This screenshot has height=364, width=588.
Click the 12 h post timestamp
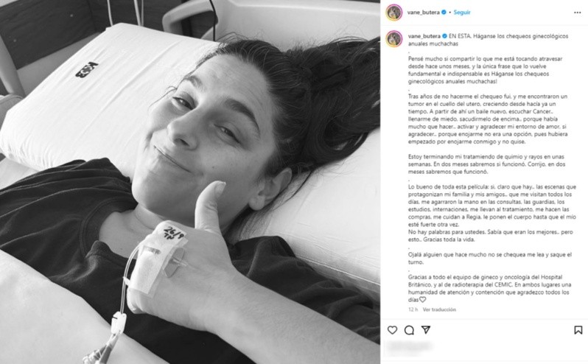[x=413, y=309]
